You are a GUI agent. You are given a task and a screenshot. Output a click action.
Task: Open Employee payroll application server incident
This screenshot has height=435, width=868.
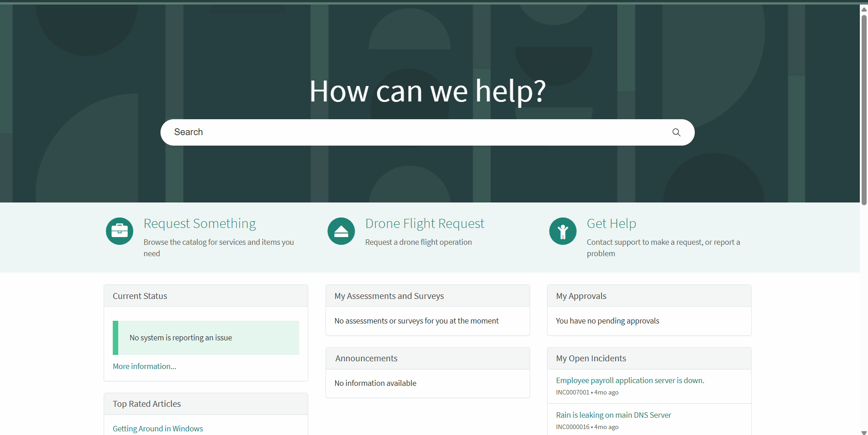630,380
